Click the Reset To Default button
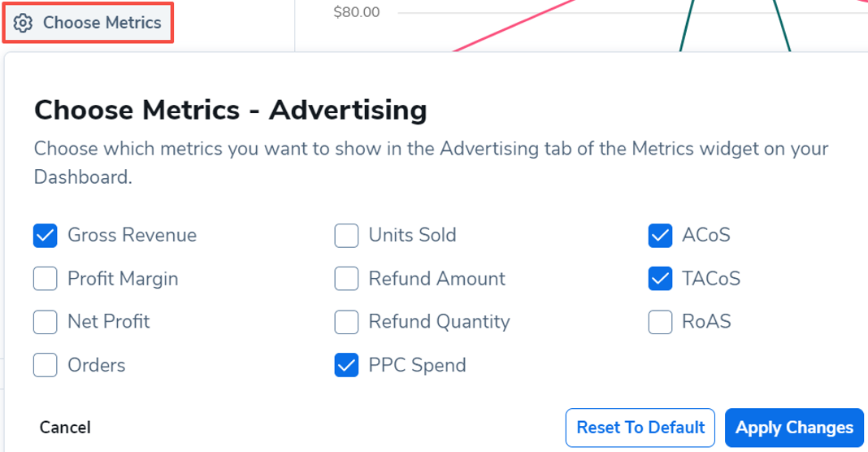Screen dimensions: 868x452 [x=640, y=428]
